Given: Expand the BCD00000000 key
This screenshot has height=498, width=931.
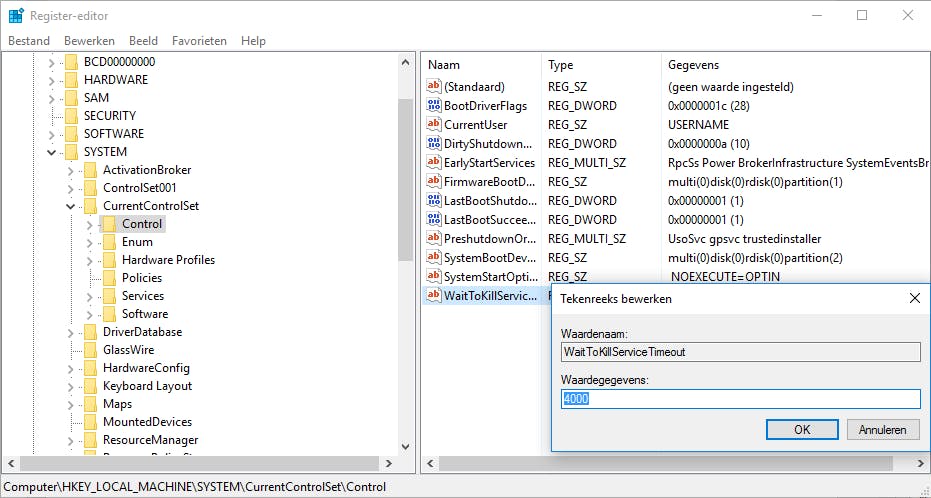Looking at the screenshot, I should 52,62.
